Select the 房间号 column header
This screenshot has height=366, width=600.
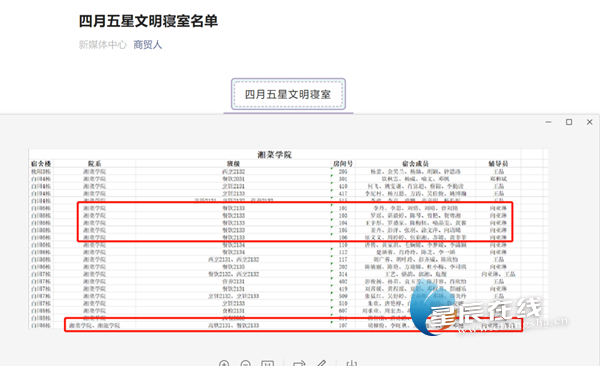pyautogui.click(x=343, y=163)
